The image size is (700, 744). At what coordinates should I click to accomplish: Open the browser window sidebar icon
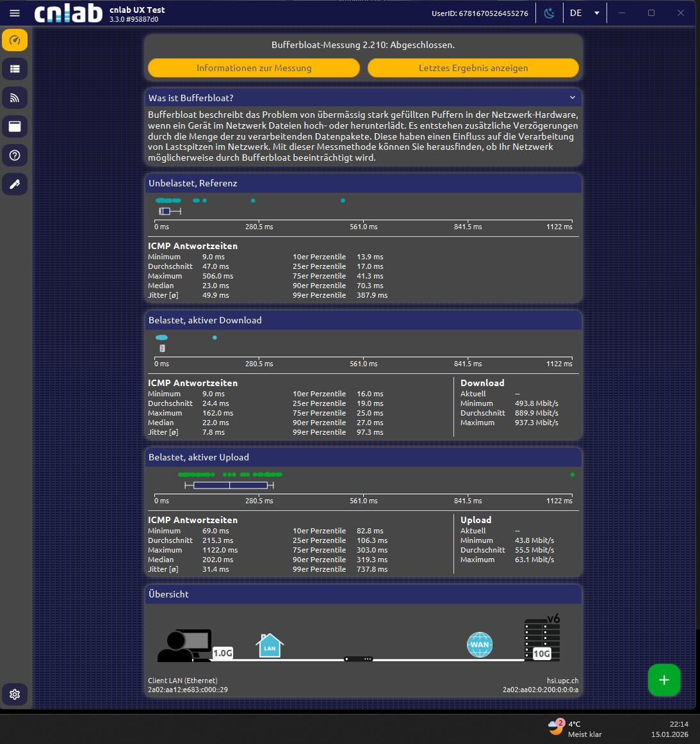(15, 126)
